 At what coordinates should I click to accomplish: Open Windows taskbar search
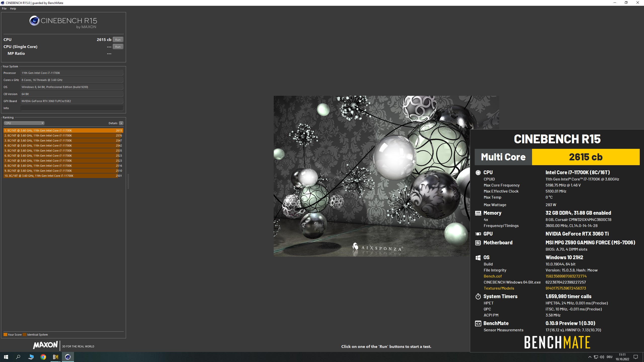tap(18, 357)
